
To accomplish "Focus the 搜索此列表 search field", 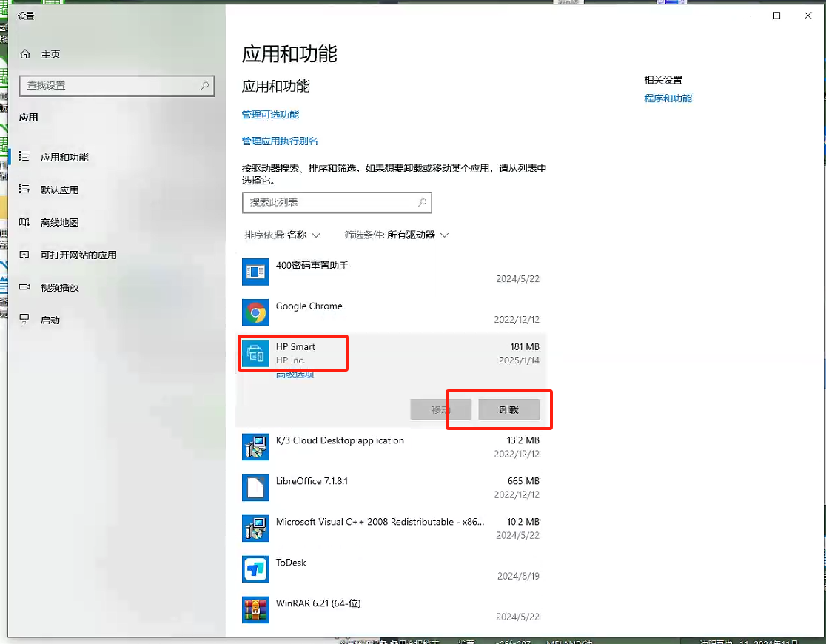I will (x=338, y=203).
